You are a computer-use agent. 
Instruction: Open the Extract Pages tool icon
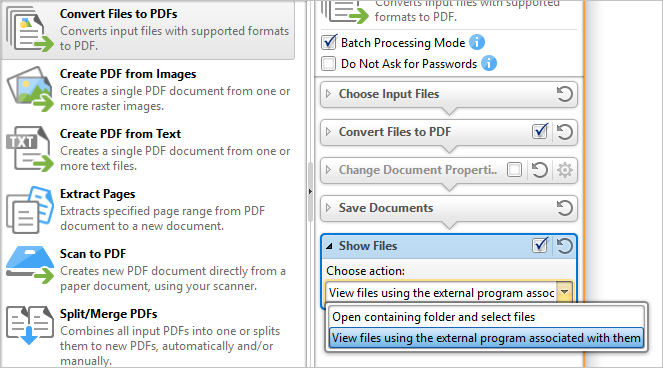click(30, 210)
